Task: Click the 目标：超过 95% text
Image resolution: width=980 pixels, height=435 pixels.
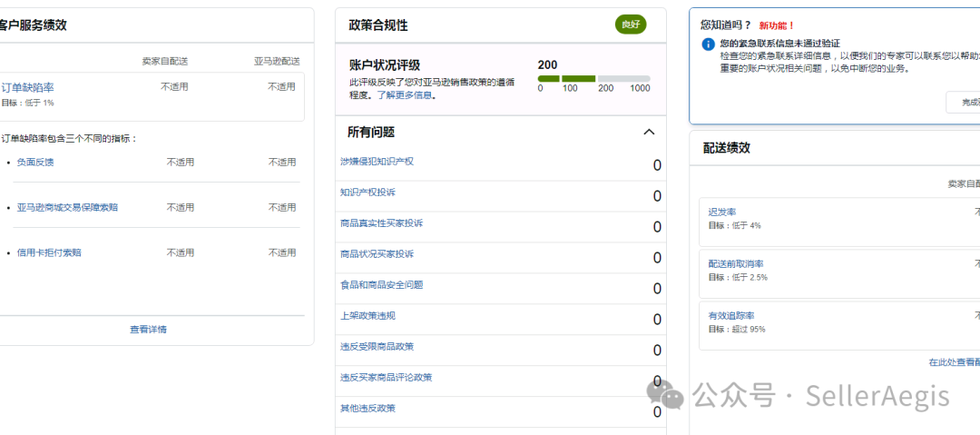Action: point(736,330)
